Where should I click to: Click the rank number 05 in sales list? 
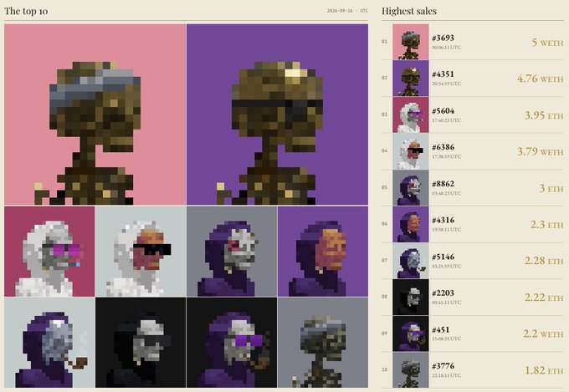[x=384, y=187]
